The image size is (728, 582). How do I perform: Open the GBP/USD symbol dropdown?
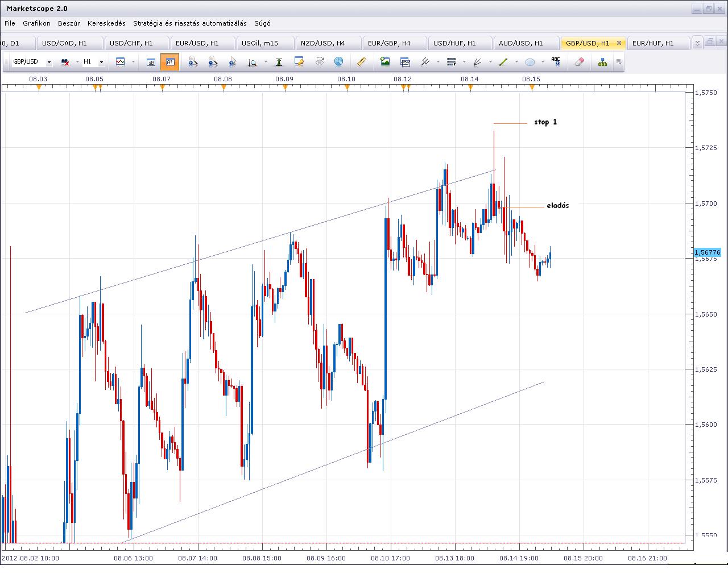pyautogui.click(x=49, y=62)
